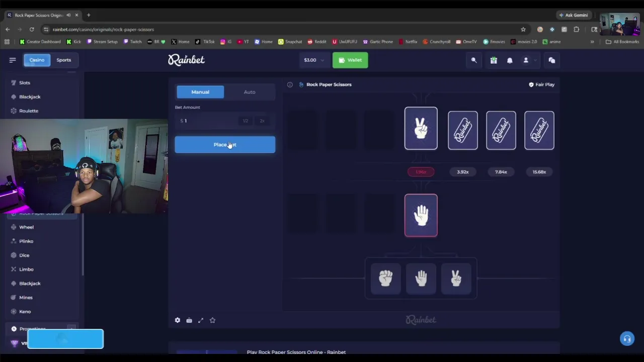Select the revealed scissors card
The height and width of the screenshot is (362, 644).
pos(421,128)
